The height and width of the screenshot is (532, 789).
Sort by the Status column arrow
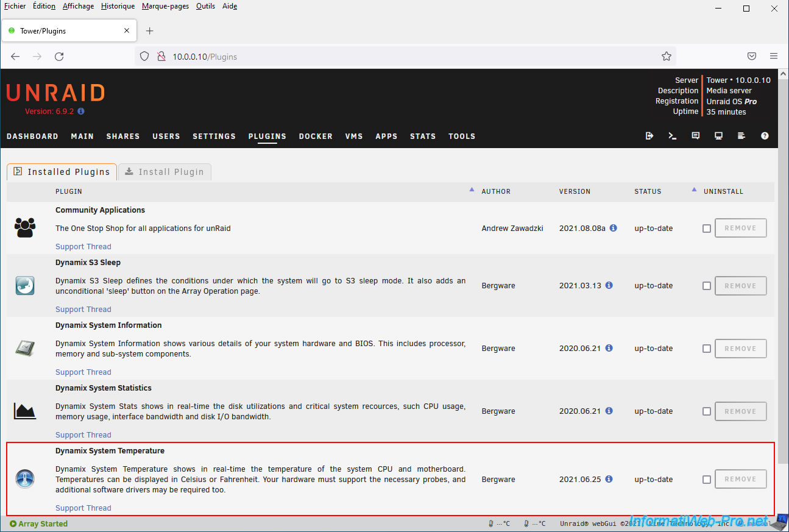pyautogui.click(x=694, y=190)
